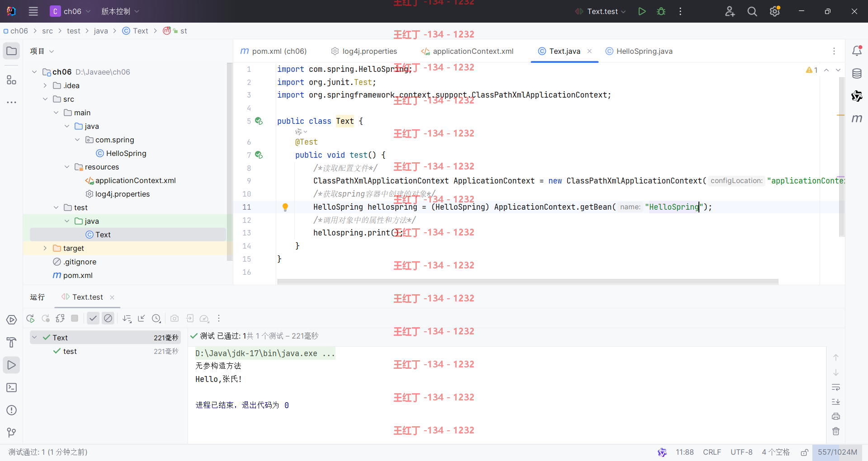Click breadcrumb 'src'
Viewport: 868px width, 461px height.
pyautogui.click(x=47, y=31)
